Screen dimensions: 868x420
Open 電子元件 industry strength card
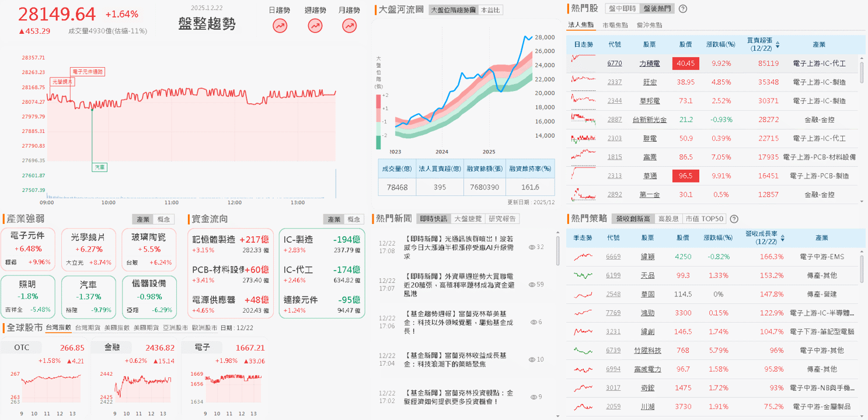28,250
